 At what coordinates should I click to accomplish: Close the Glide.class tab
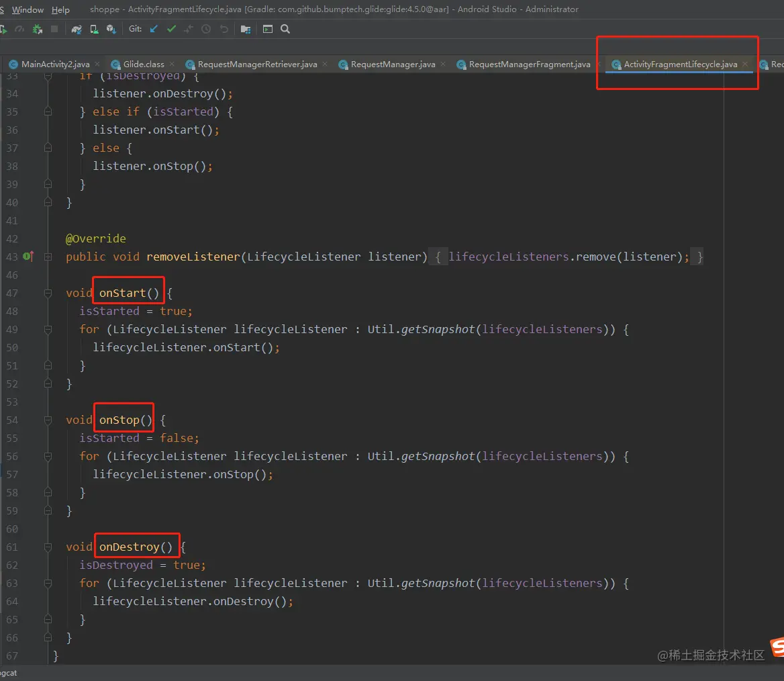[172, 64]
